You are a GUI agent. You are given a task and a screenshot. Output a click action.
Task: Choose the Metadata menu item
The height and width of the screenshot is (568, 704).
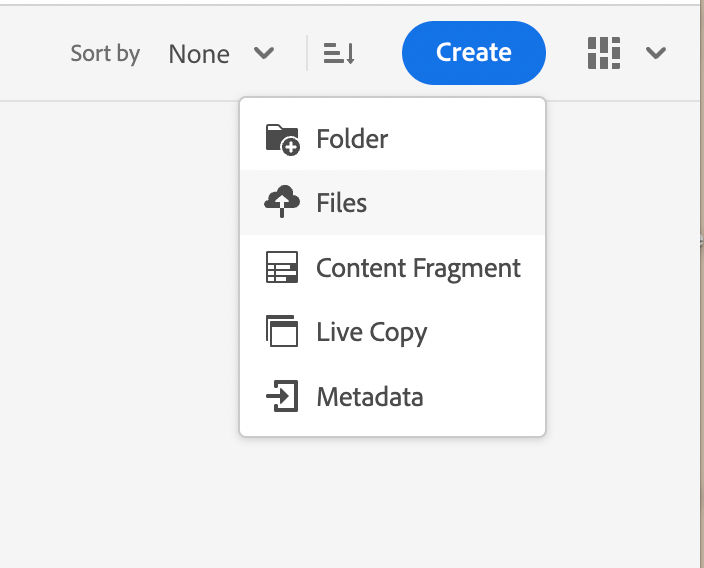[392, 396]
